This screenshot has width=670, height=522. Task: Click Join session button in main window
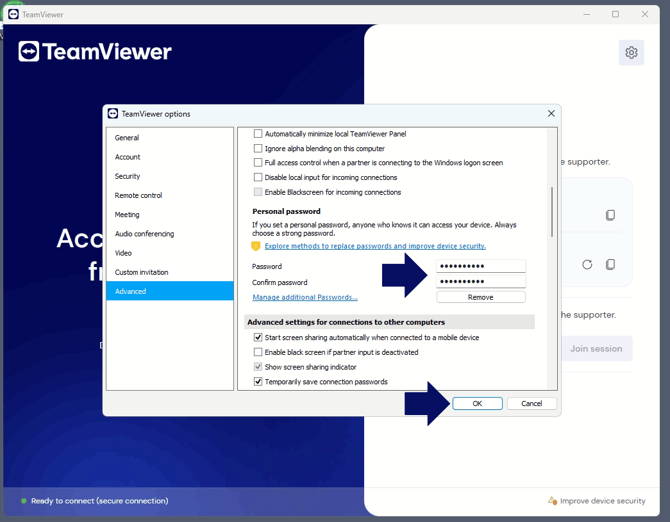[x=596, y=349]
